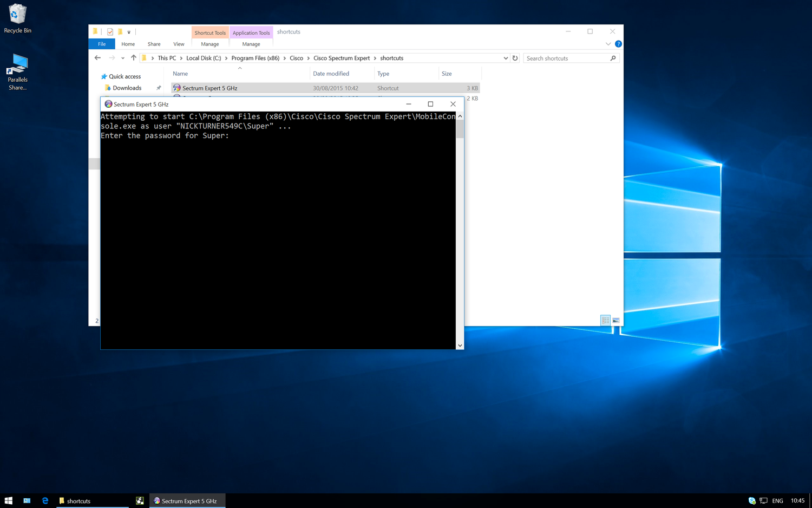The height and width of the screenshot is (508, 812).
Task: Click the pin icon beside Downloads
Action: tap(159, 88)
